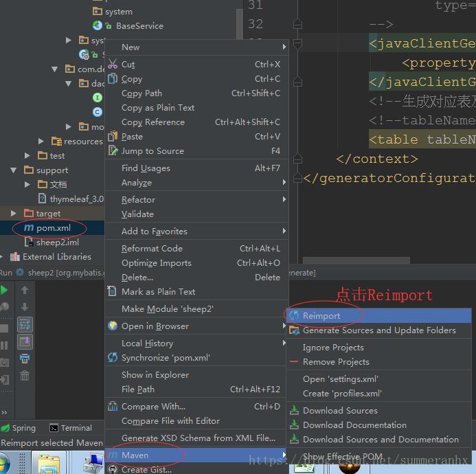Select sheep2.iml file in tree
The height and width of the screenshot is (474, 476).
[x=52, y=242]
